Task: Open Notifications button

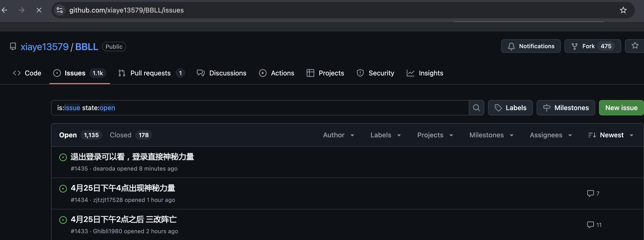Action: pyautogui.click(x=531, y=46)
